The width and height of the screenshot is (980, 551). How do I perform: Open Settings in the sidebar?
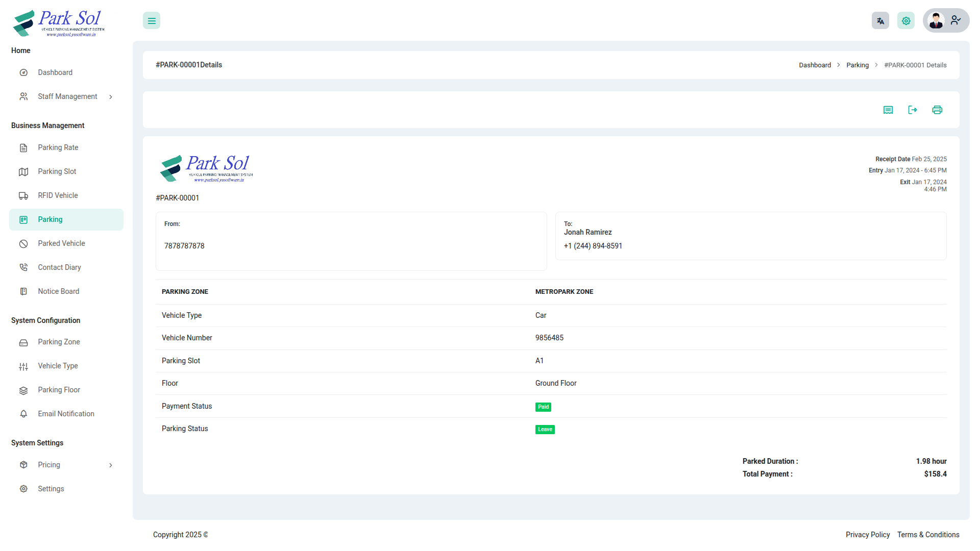click(66, 489)
